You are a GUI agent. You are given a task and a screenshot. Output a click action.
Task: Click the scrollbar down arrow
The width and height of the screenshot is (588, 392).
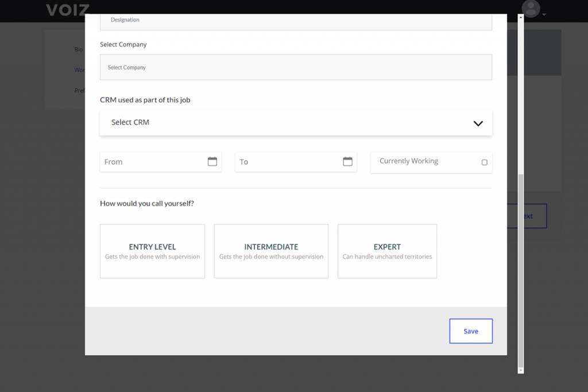click(520, 371)
